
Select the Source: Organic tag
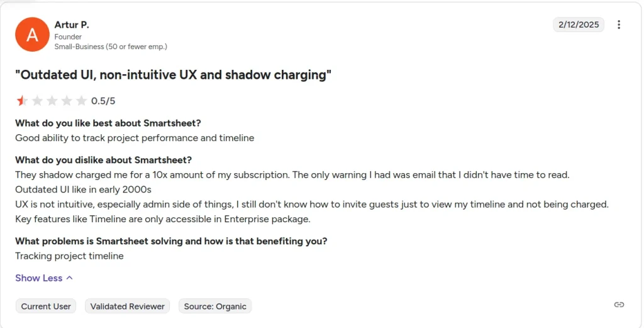(215, 306)
